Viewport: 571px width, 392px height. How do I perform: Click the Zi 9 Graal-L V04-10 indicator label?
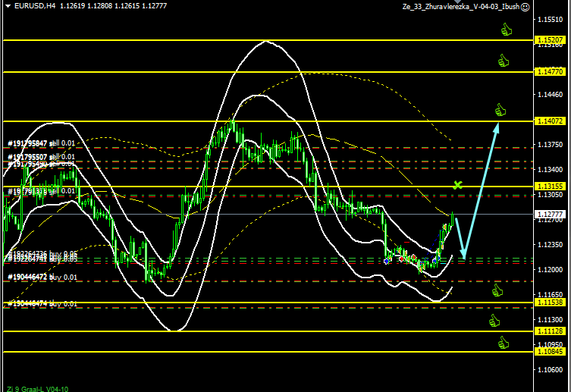[x=37, y=389]
